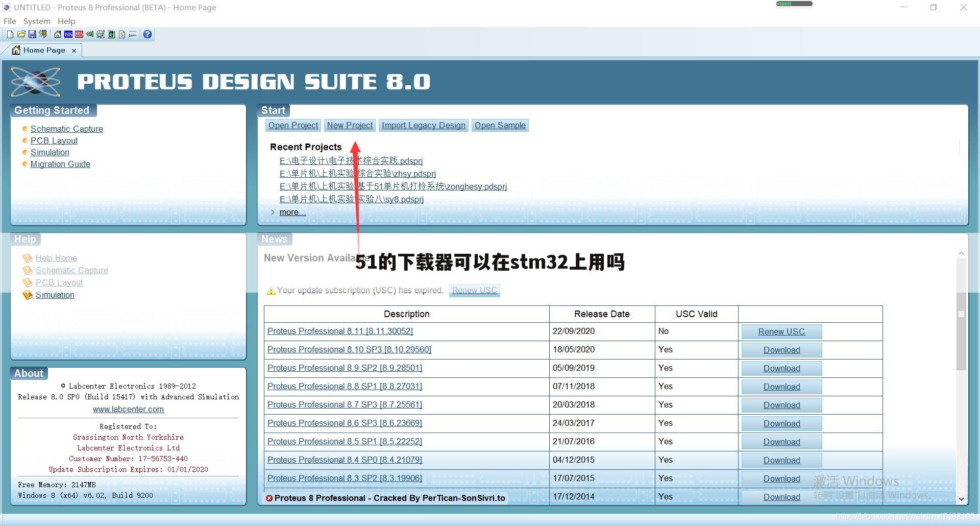Viewport: 980px width, 526px height.
Task: Open Schematic Capture in Getting Started
Action: (x=67, y=129)
